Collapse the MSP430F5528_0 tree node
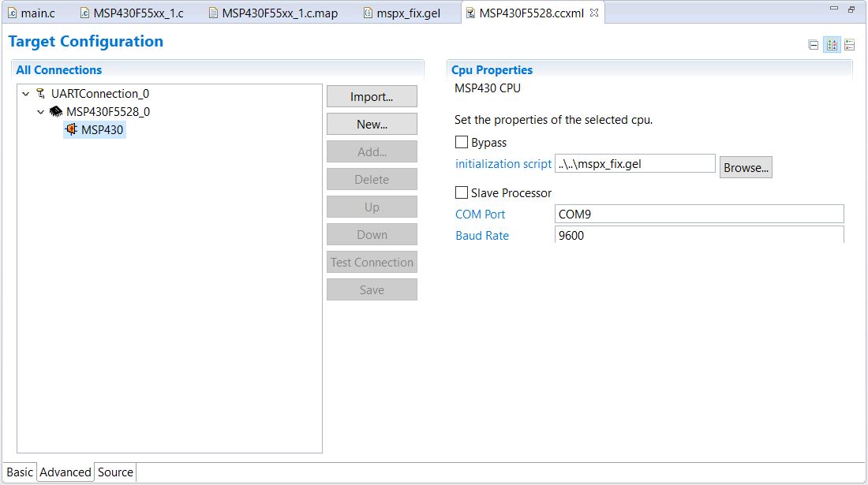The width and height of the screenshot is (868, 485). pyautogui.click(x=40, y=112)
